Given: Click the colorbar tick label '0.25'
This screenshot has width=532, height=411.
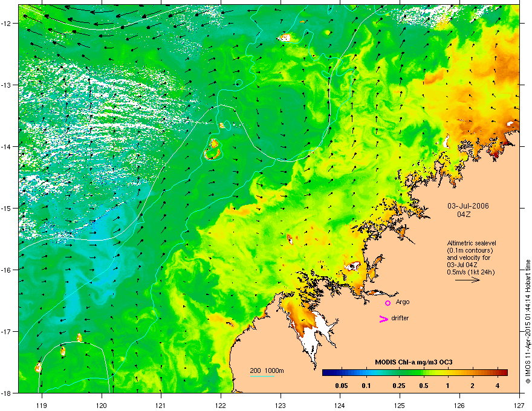Looking at the screenshot, I should tap(399, 386).
